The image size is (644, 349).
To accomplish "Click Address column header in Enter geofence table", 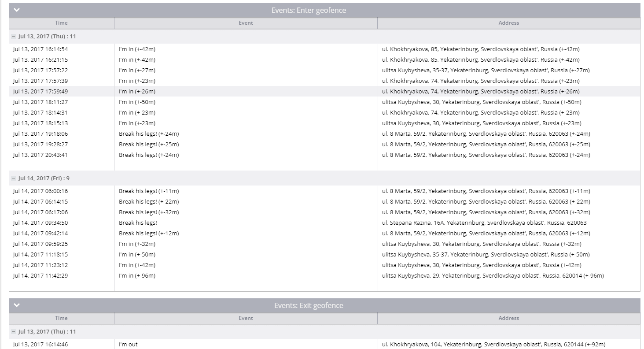I will pyautogui.click(x=508, y=23).
